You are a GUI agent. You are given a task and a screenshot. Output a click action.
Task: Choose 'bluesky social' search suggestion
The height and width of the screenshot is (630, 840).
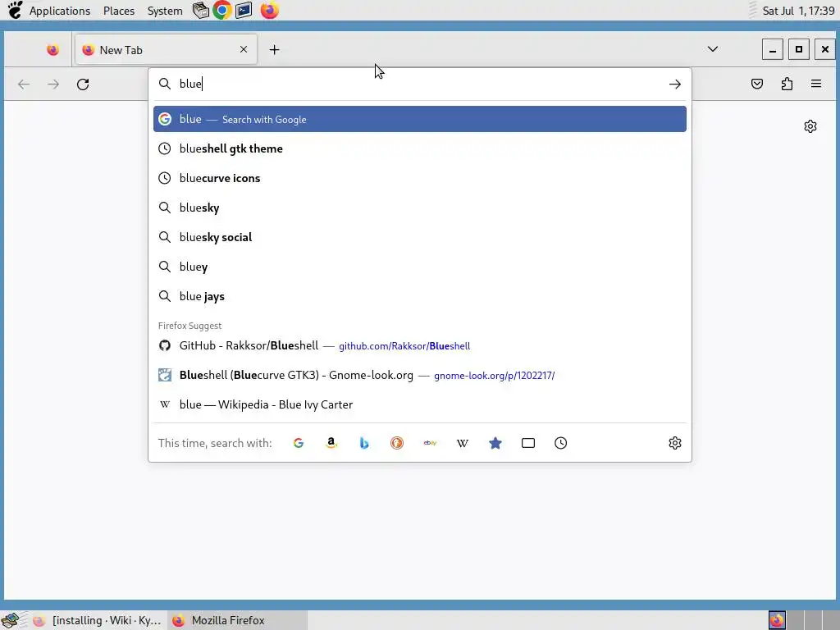(419, 237)
